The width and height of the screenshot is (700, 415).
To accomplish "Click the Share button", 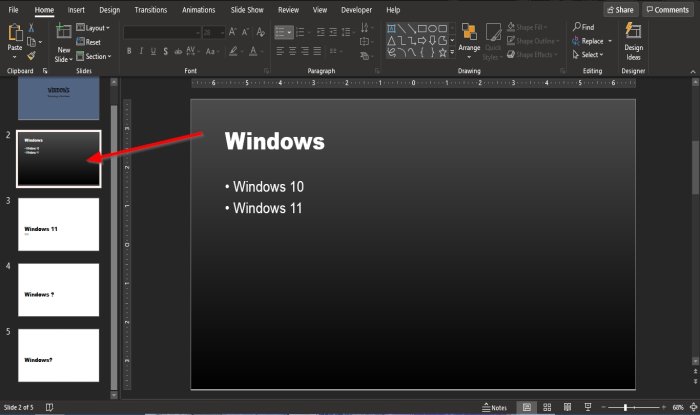I will point(620,9).
